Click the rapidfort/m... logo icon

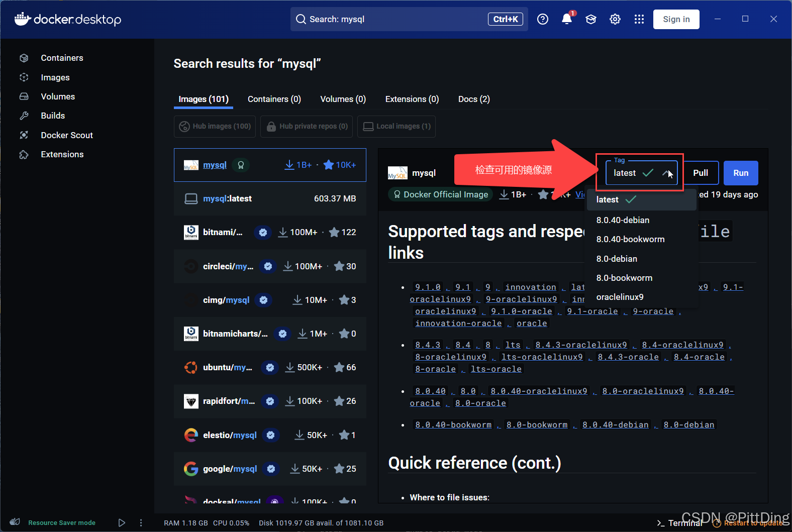(191, 401)
